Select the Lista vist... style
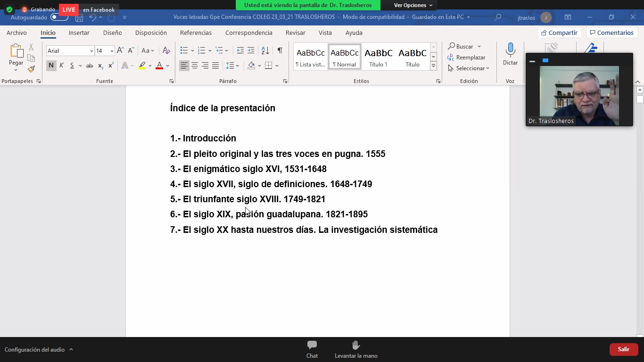The height and width of the screenshot is (362, 644). 310,57
